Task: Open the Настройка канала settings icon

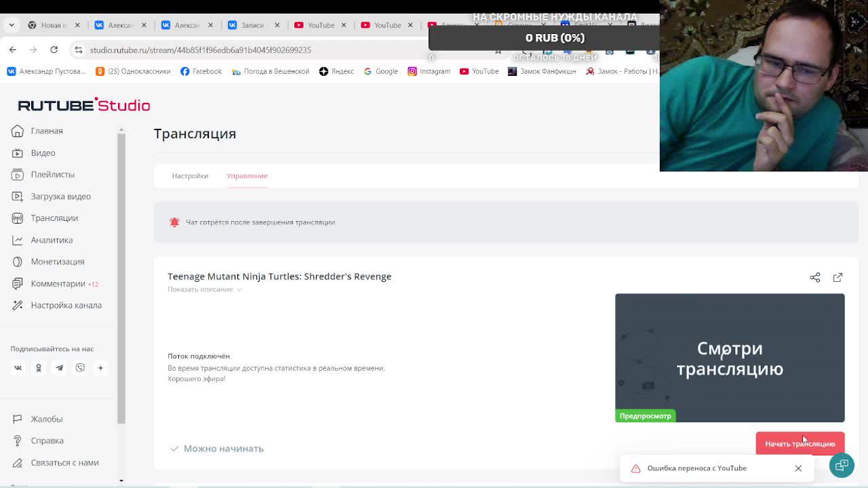Action: (x=18, y=305)
